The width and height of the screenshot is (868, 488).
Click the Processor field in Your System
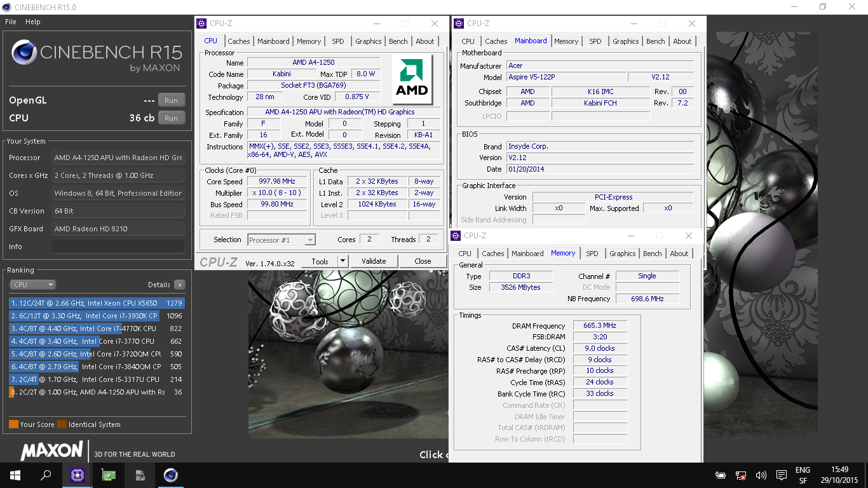118,158
